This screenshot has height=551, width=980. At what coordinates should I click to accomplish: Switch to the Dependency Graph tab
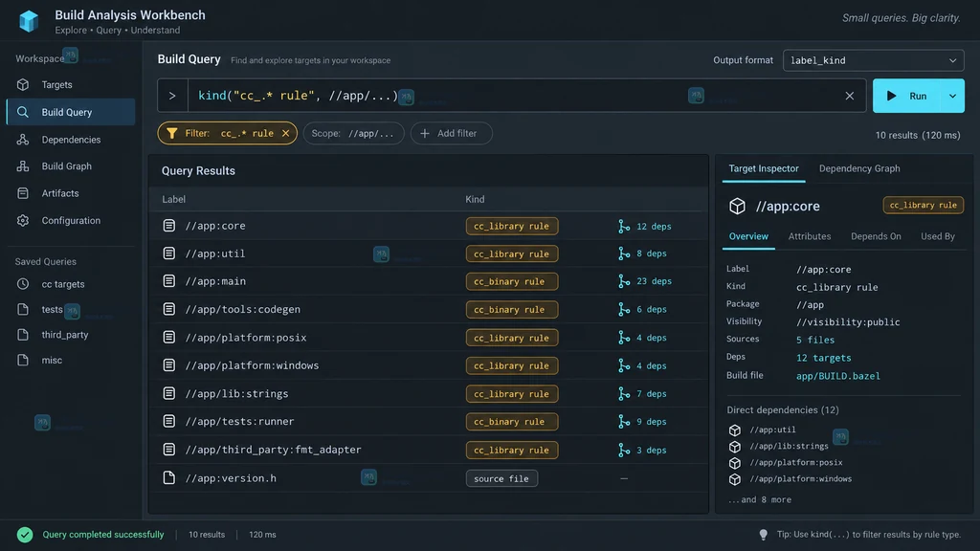pos(859,168)
